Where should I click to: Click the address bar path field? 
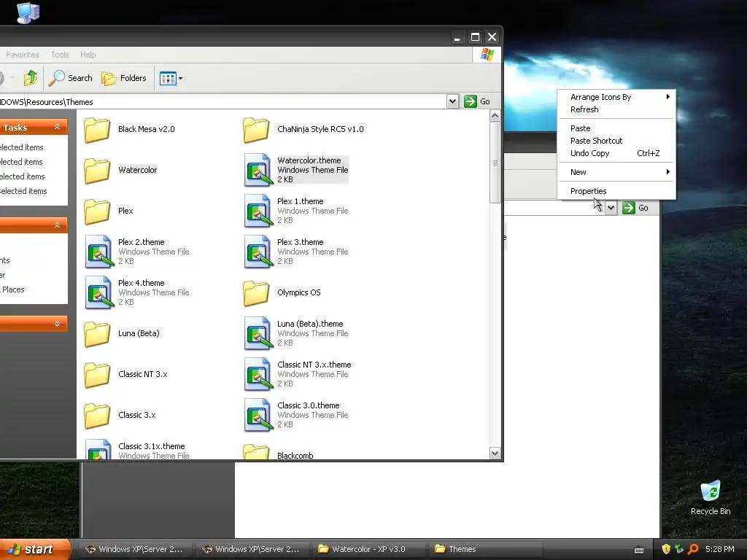pos(222,102)
